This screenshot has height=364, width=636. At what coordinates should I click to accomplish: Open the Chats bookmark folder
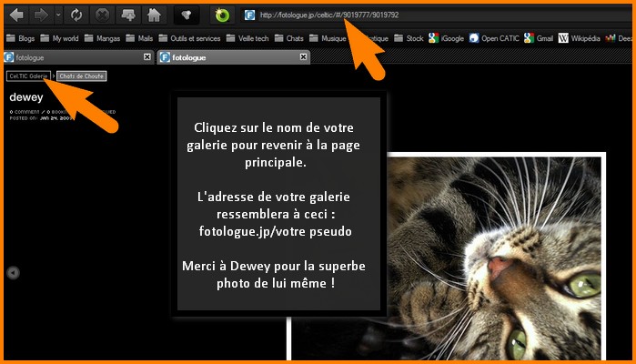pos(288,38)
